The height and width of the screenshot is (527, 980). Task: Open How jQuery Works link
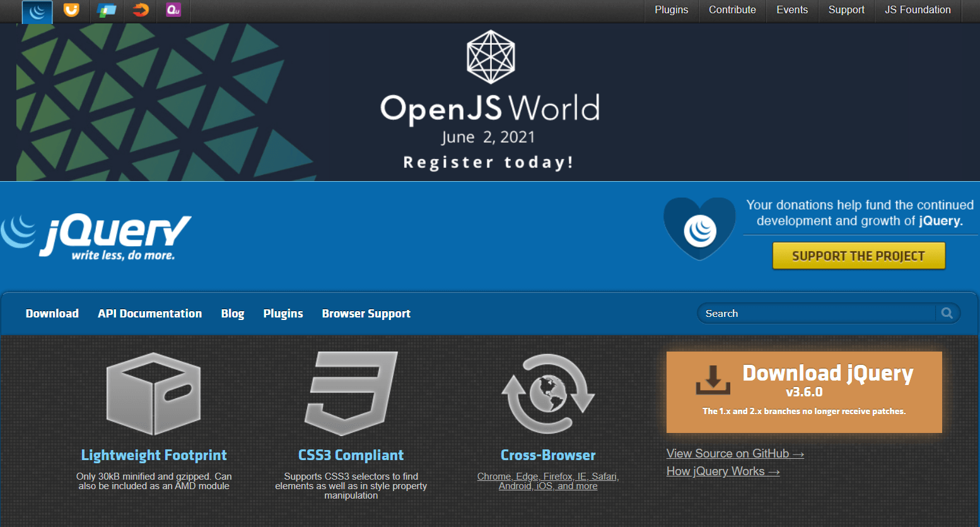(723, 471)
